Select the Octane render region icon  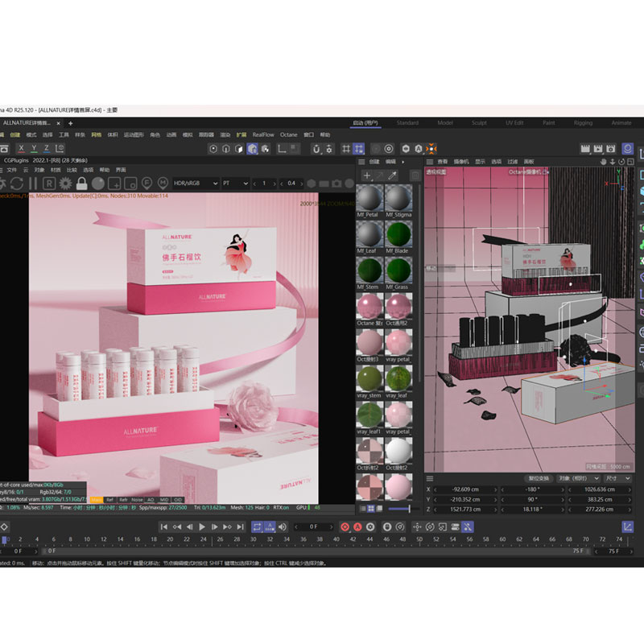pos(114,184)
